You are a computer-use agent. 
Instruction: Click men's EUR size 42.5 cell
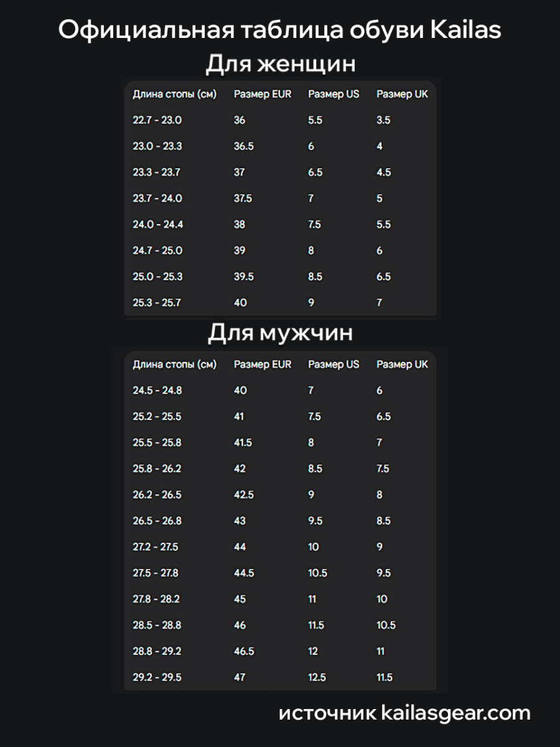tap(243, 495)
